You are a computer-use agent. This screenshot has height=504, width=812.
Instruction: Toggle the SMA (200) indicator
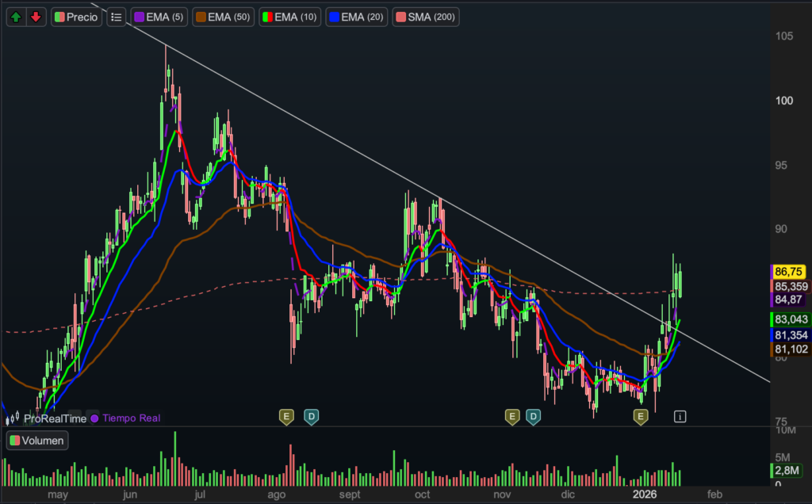pos(425,17)
